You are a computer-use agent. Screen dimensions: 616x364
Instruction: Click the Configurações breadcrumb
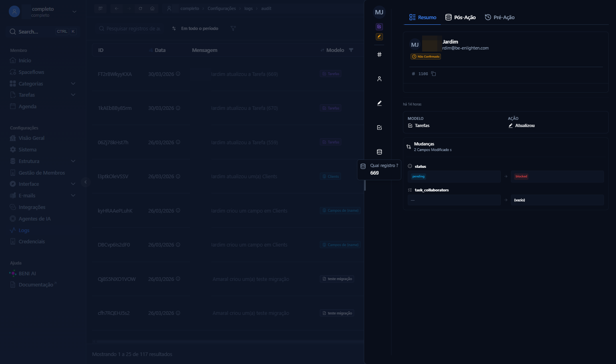[221, 8]
